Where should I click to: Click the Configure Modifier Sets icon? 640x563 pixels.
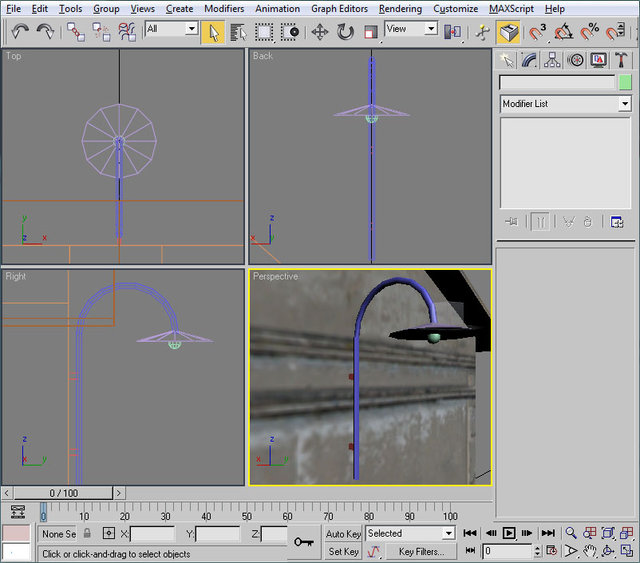point(617,222)
